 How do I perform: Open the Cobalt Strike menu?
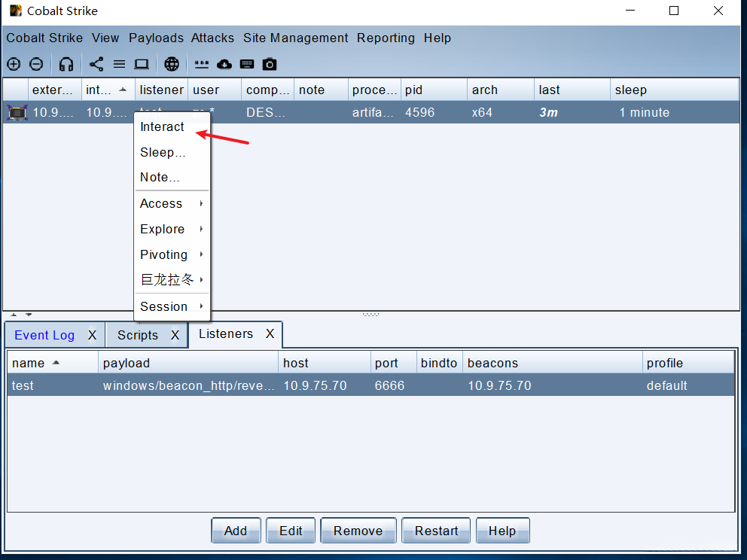[x=44, y=38]
